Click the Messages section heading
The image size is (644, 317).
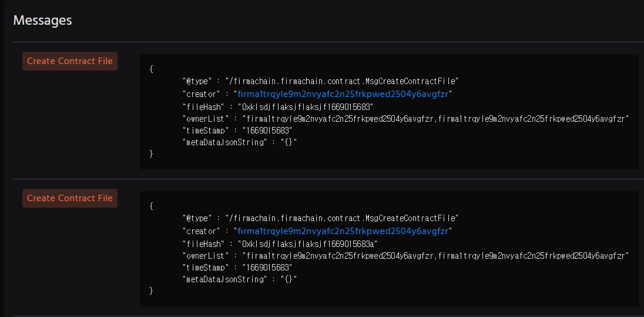click(x=43, y=20)
